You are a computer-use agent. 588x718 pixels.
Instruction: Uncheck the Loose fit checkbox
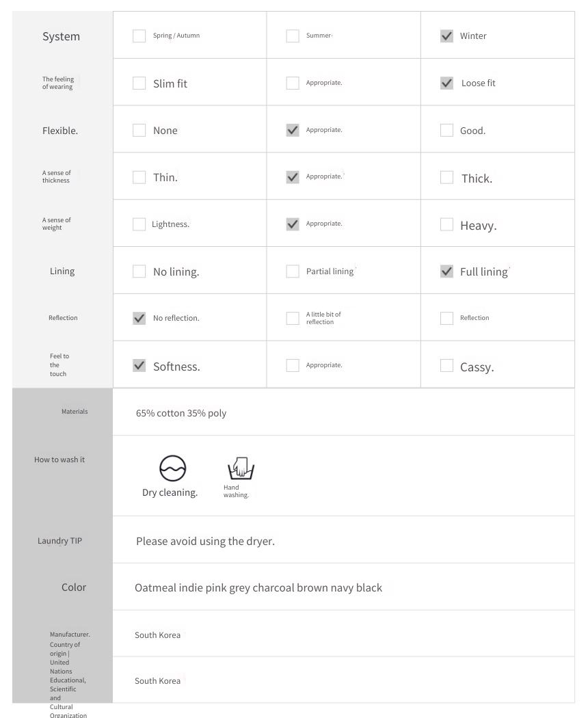pos(446,83)
